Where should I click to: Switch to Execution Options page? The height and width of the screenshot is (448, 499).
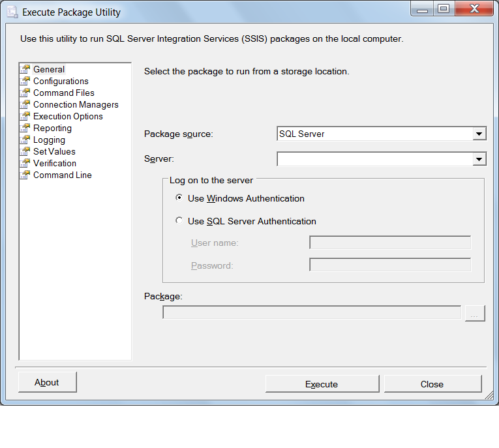coord(68,117)
